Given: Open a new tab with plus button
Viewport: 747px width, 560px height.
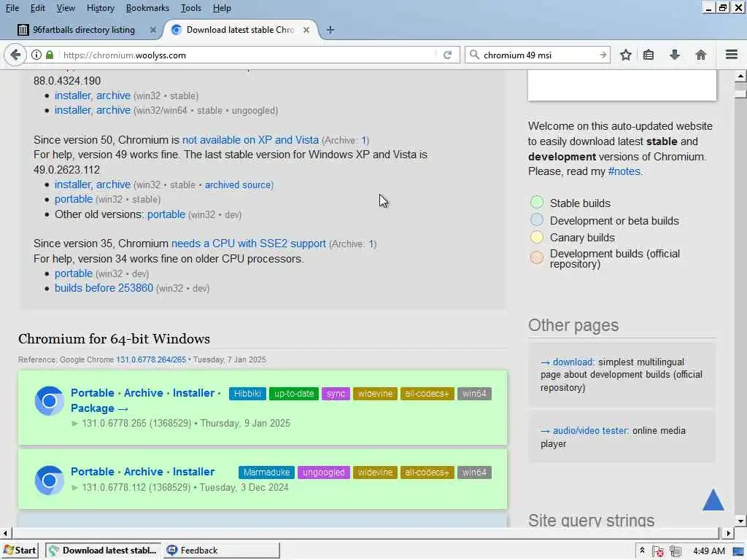Looking at the screenshot, I should (330, 30).
